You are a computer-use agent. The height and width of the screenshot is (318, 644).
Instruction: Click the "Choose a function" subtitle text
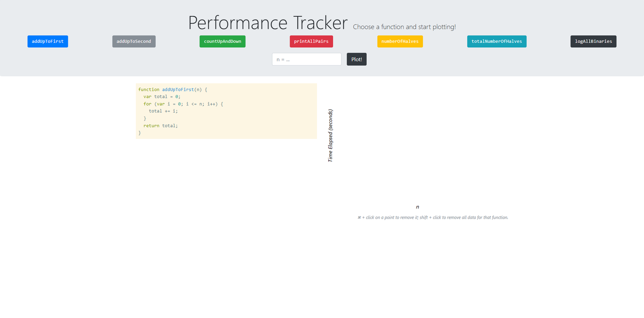pyautogui.click(x=404, y=27)
